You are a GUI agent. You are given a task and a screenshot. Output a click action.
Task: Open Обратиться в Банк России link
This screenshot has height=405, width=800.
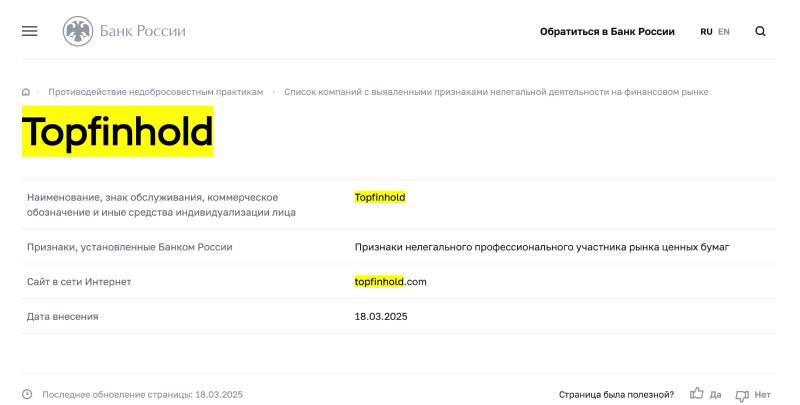607,32
